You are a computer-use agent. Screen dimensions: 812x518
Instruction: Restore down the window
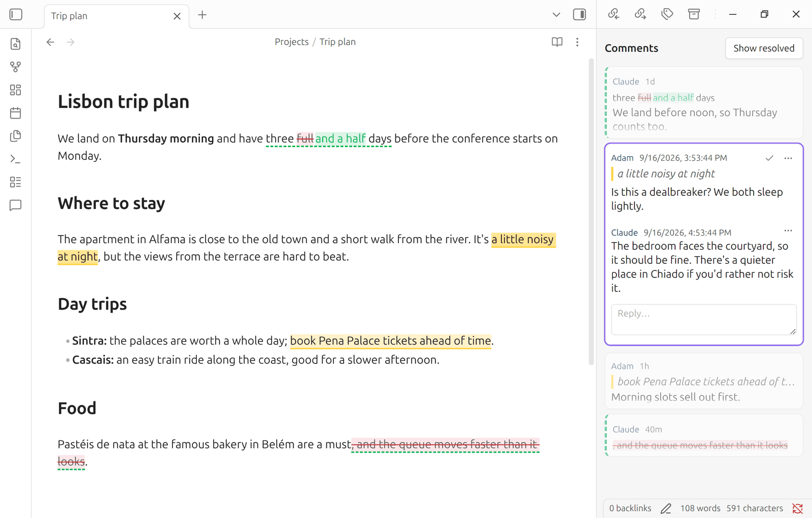coord(764,14)
